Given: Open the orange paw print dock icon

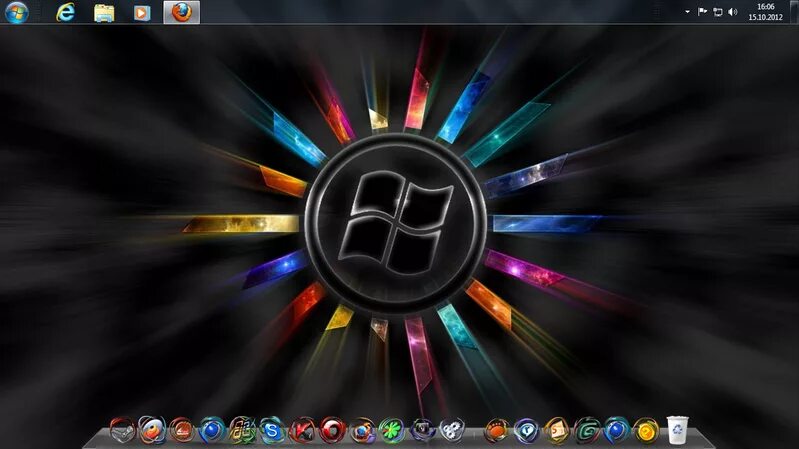Looking at the screenshot, I should click(x=496, y=431).
